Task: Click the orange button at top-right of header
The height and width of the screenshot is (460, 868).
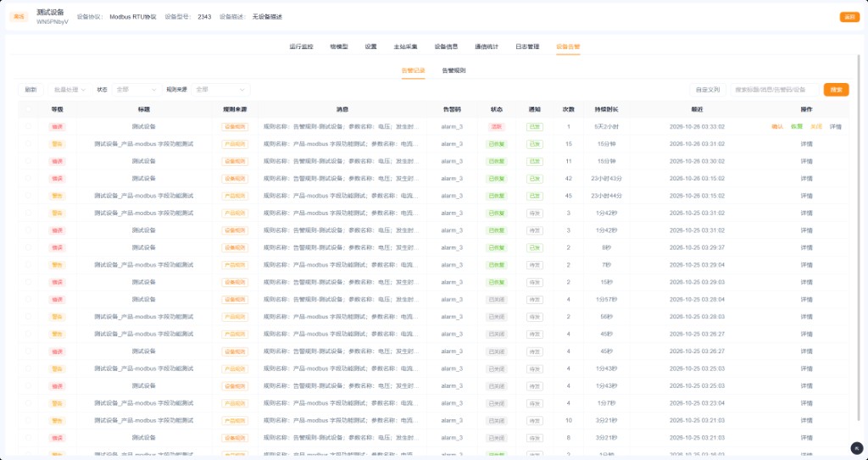Action: [x=849, y=17]
